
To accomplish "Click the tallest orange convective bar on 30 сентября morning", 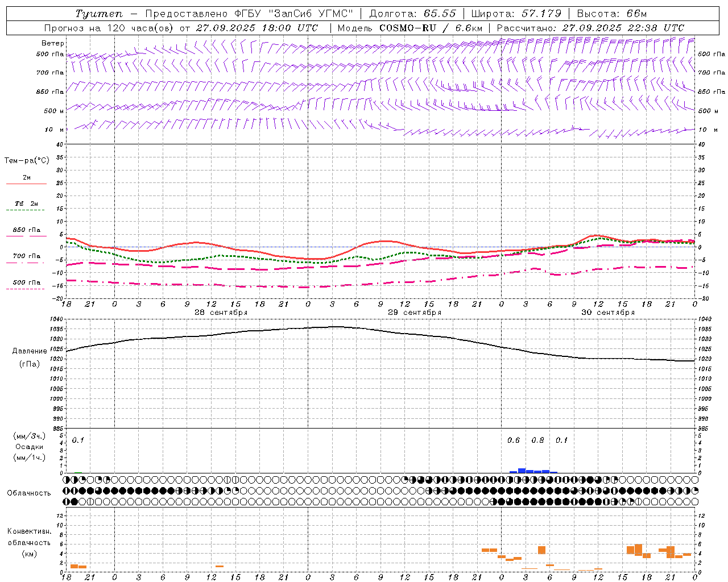I will [x=541, y=550].
